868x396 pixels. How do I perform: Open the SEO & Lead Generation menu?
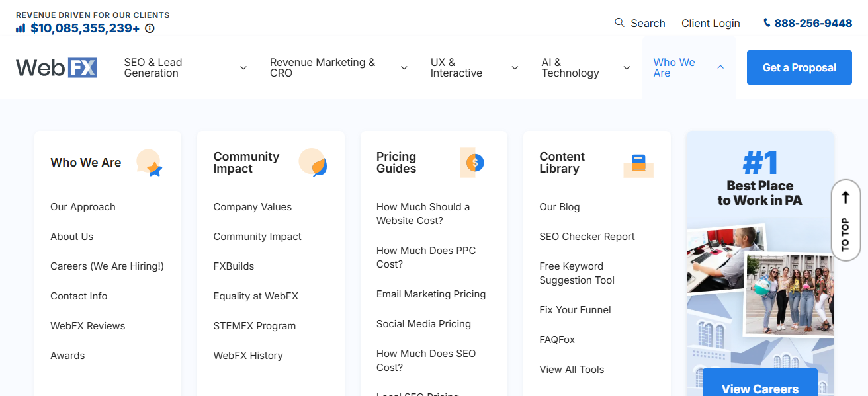(153, 68)
